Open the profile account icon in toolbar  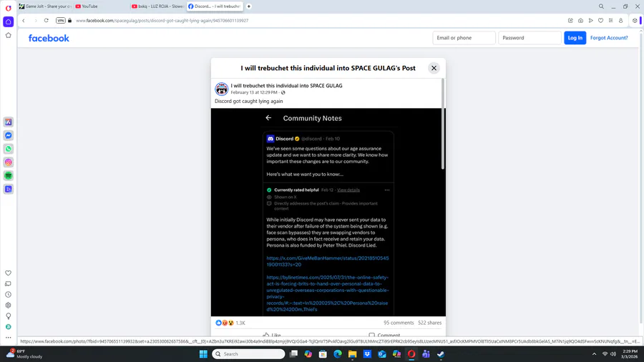[621, 21]
